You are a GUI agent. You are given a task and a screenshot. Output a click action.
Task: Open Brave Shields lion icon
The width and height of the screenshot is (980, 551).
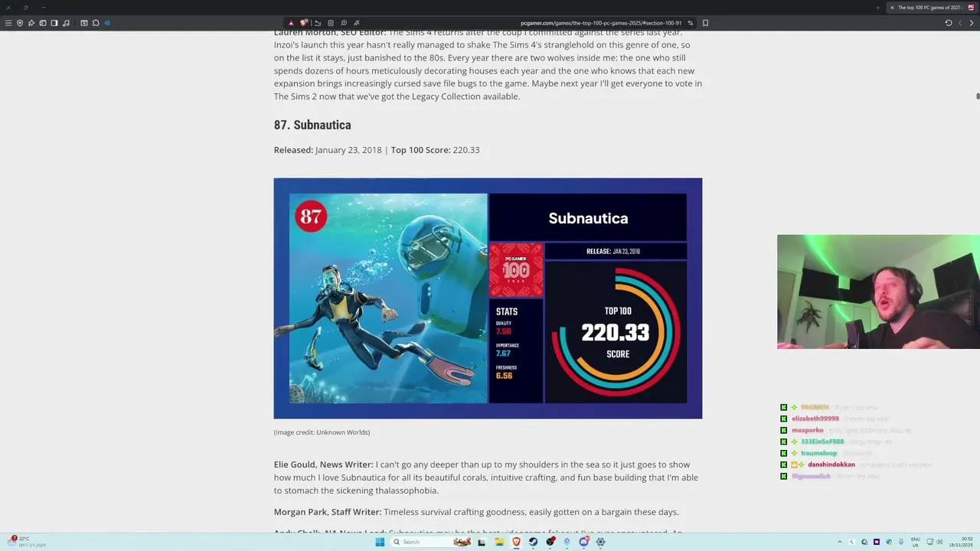pyautogui.click(x=304, y=23)
